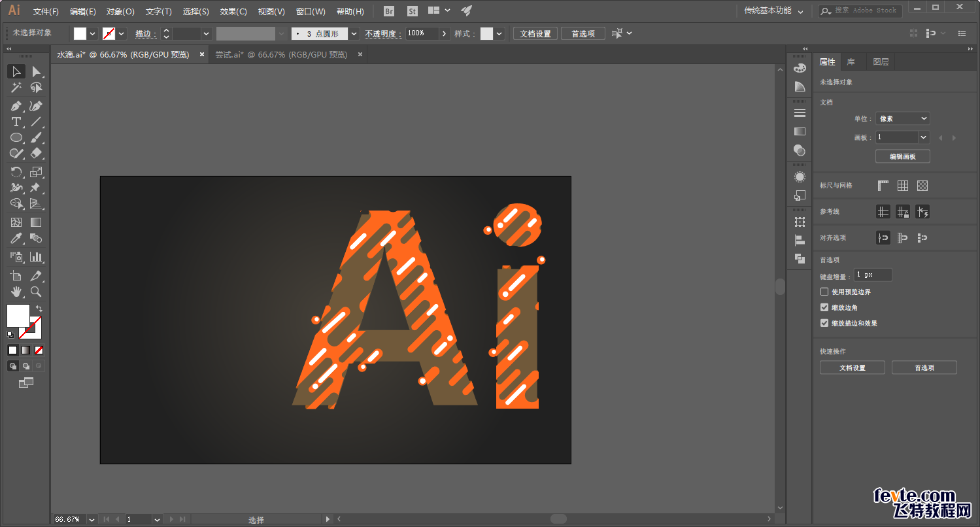Image resolution: width=980 pixels, height=527 pixels.
Task: Open 传统基本功能 workspace switcher
Action: pyautogui.click(x=773, y=10)
